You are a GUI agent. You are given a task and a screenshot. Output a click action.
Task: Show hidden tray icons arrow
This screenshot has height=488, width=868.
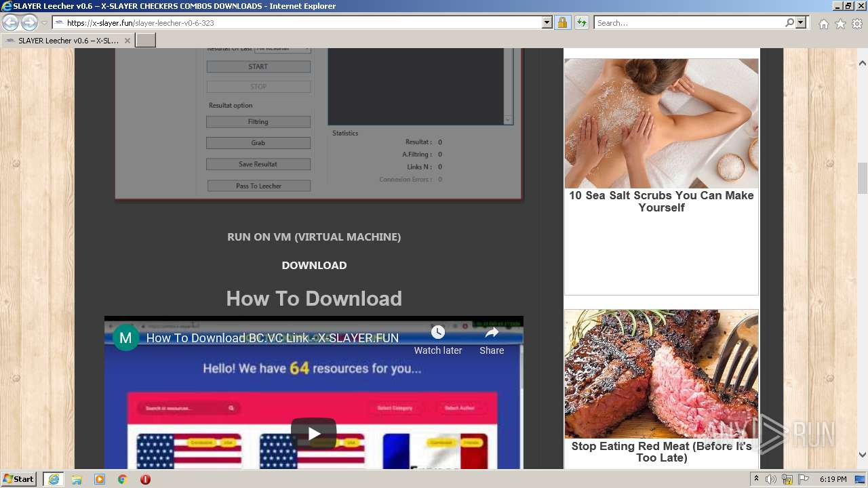757,479
